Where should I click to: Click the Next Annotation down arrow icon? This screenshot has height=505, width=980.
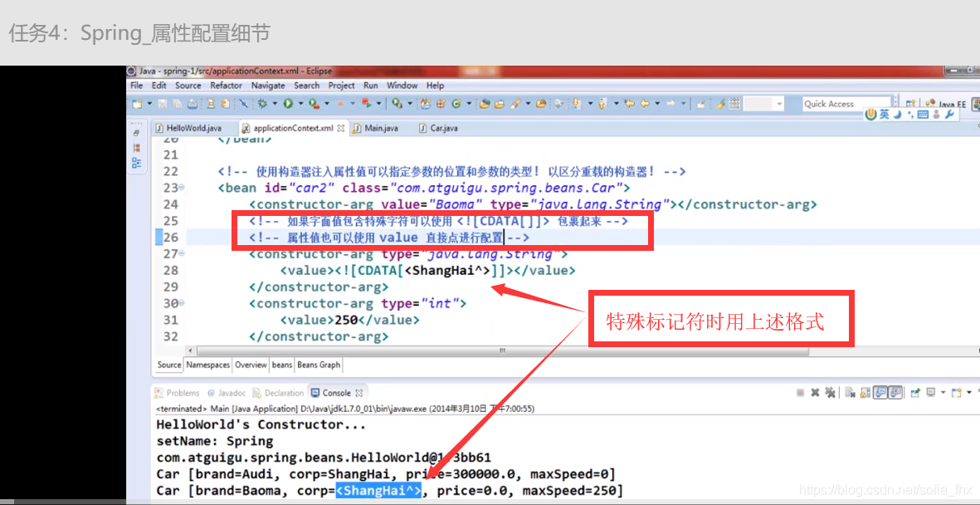pos(576,104)
